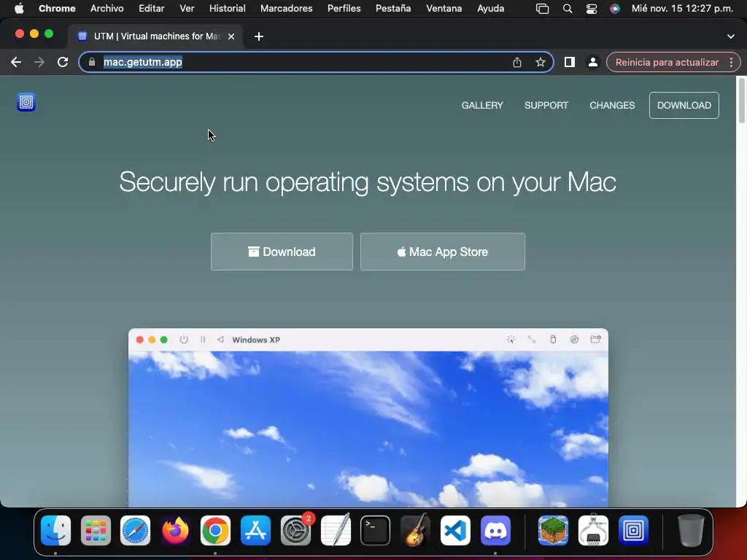Click the Mac App Store button
This screenshot has height=560, width=747.
[443, 252]
